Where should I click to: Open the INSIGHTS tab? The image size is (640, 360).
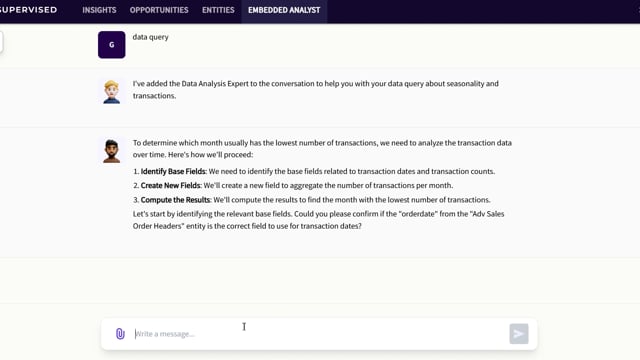[x=99, y=10]
